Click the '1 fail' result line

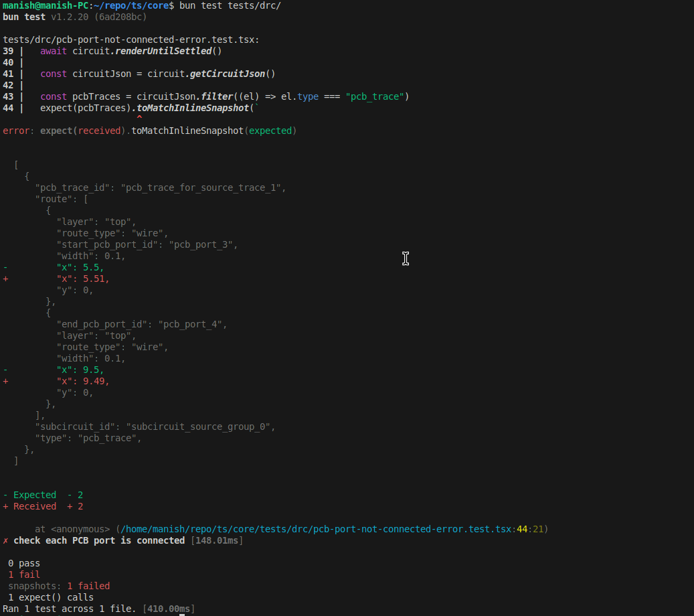point(24,574)
